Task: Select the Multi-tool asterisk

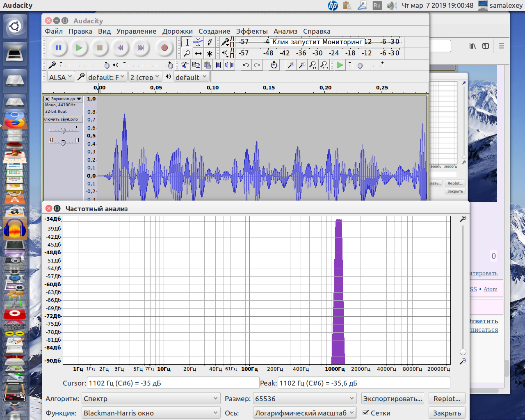Action: 210,53
